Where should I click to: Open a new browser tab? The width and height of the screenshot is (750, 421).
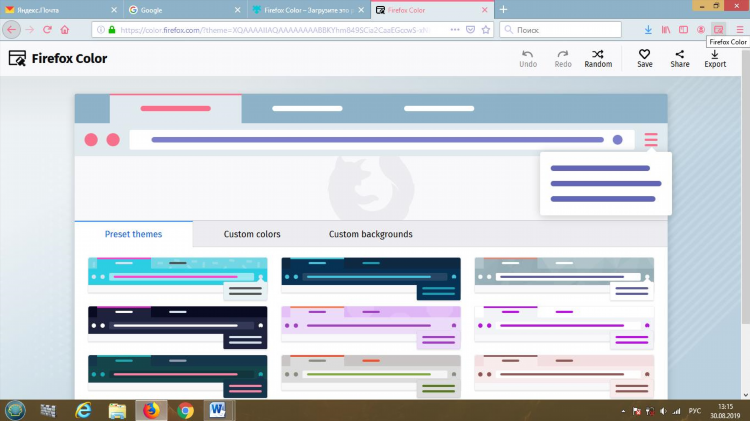[x=503, y=10]
